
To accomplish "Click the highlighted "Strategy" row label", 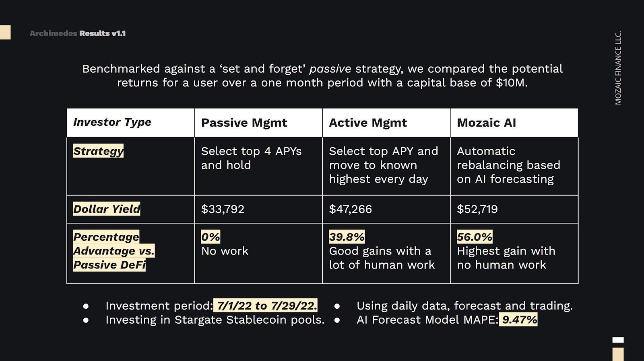I will (98, 151).
